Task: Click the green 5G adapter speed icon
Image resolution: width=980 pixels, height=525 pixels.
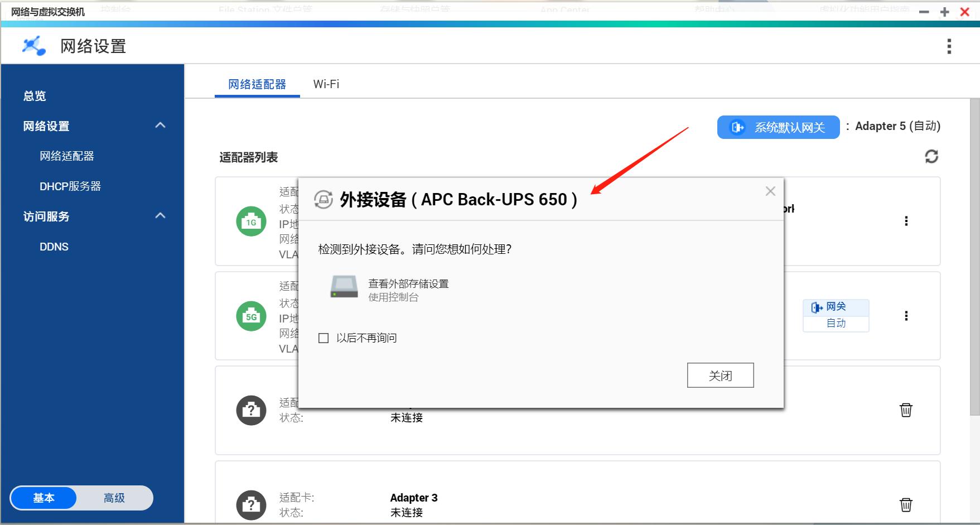Action: coord(251,315)
